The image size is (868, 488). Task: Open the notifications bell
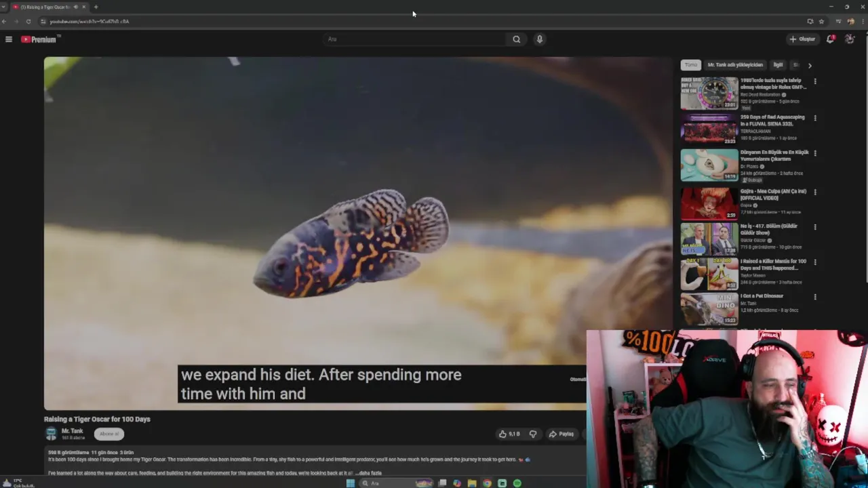click(831, 39)
